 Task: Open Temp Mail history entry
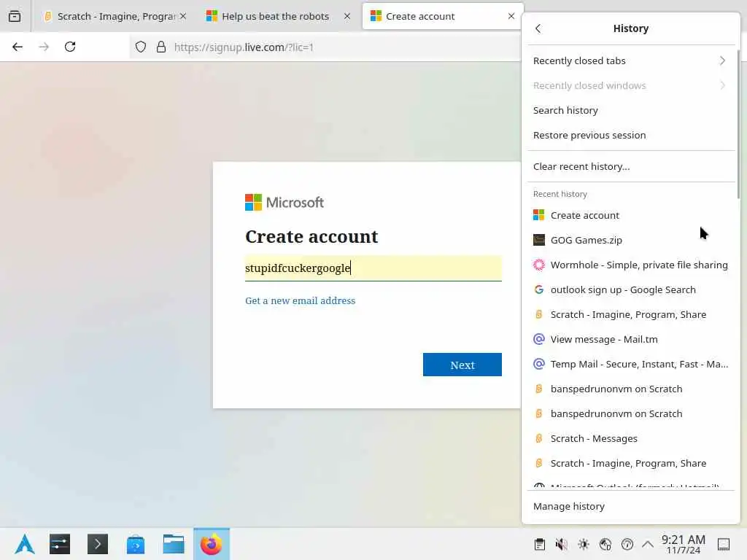[x=630, y=364]
